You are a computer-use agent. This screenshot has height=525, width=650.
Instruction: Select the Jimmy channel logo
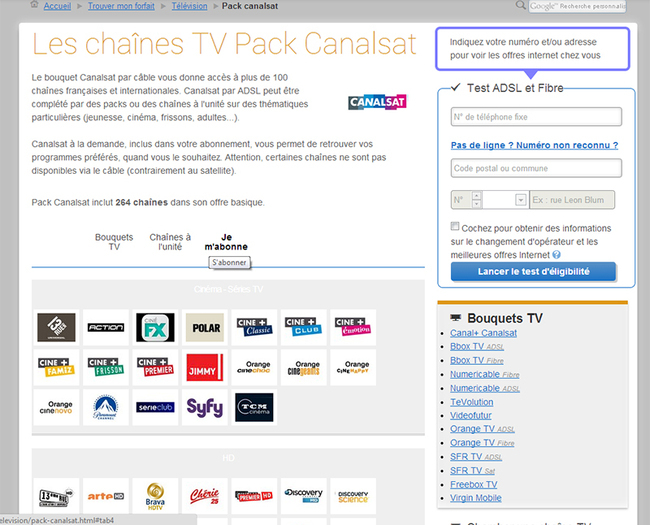[205, 367]
